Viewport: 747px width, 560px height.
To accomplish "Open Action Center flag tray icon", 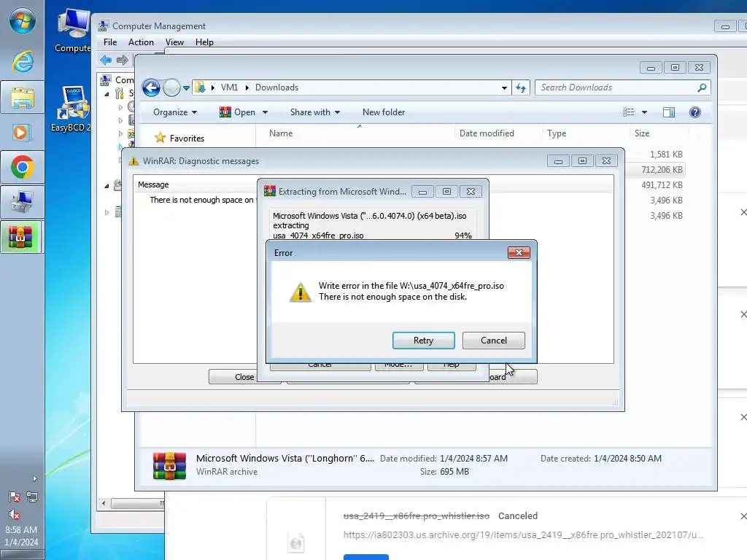I will [15, 497].
